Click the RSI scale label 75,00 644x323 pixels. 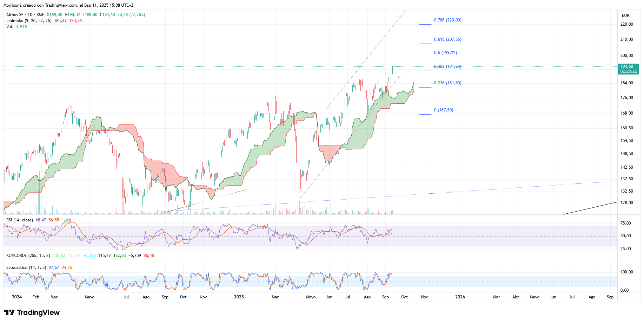pyautogui.click(x=626, y=223)
